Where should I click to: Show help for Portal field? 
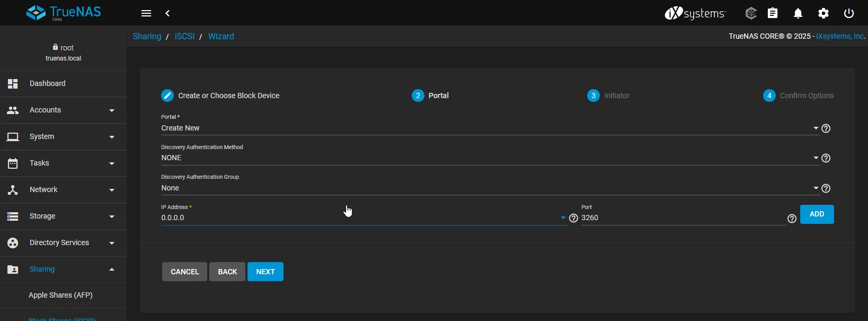tap(826, 128)
